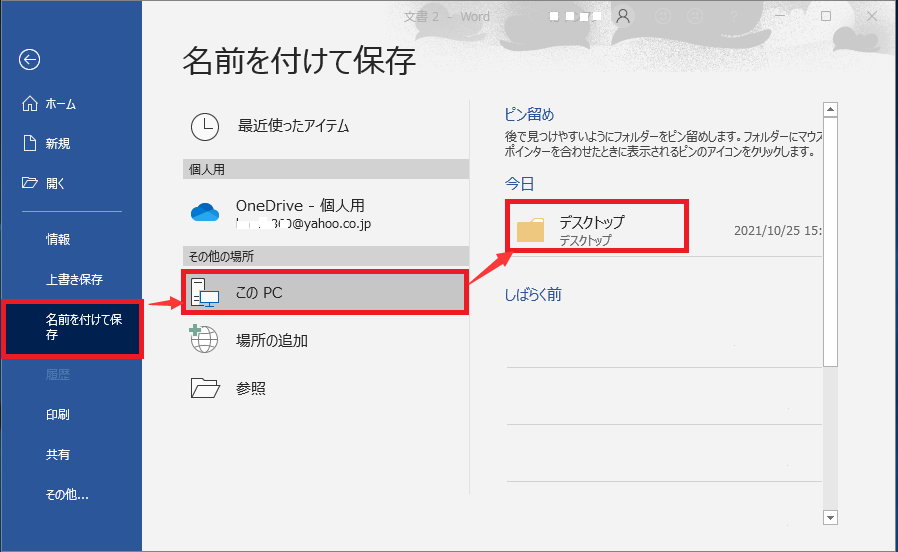Viewport: 898px width, 552px height.
Task: Click the yellow folder icon for デスクトップ
Action: pos(530,230)
